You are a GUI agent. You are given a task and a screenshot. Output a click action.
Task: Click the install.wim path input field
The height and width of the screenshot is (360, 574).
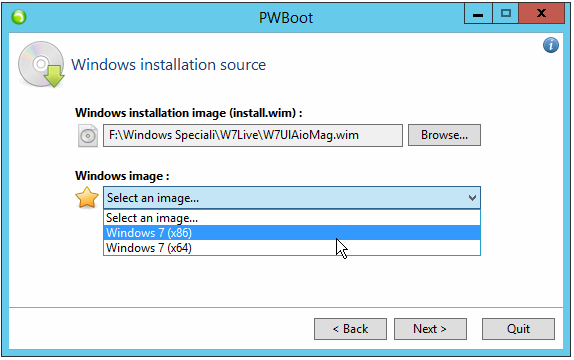pos(253,136)
